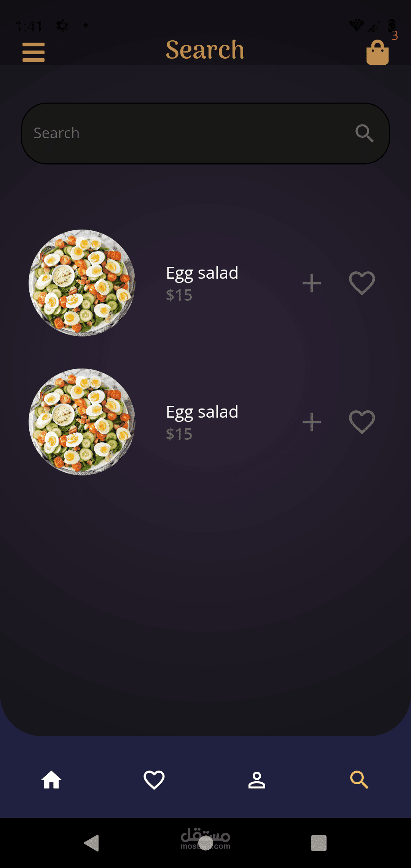The height and width of the screenshot is (868, 411).
Task: Open the Profile tab
Action: pos(257,780)
